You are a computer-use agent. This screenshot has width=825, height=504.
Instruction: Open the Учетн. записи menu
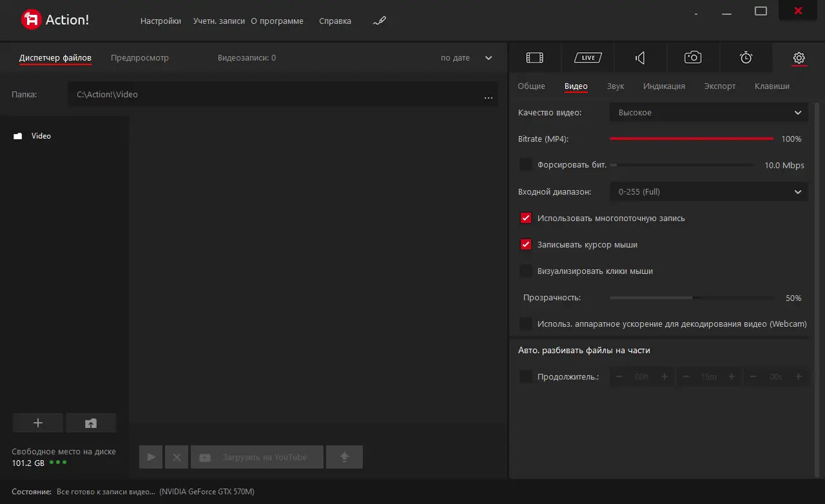(x=219, y=21)
